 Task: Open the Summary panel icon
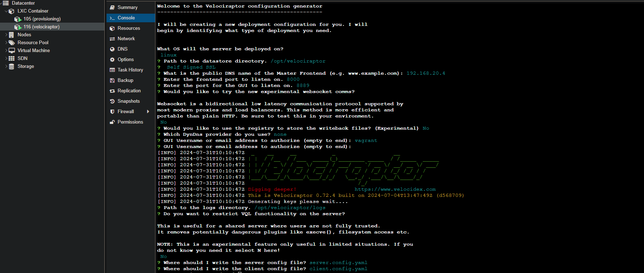click(x=112, y=8)
